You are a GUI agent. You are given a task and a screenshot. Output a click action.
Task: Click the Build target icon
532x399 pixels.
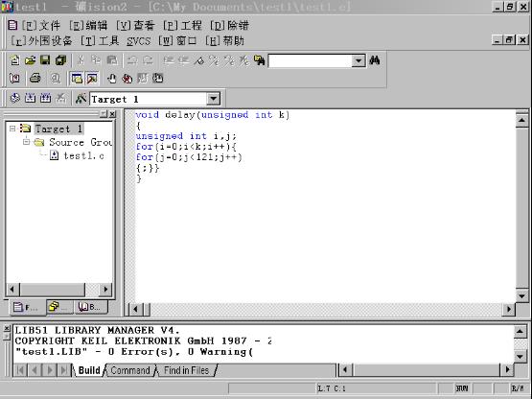[31, 99]
